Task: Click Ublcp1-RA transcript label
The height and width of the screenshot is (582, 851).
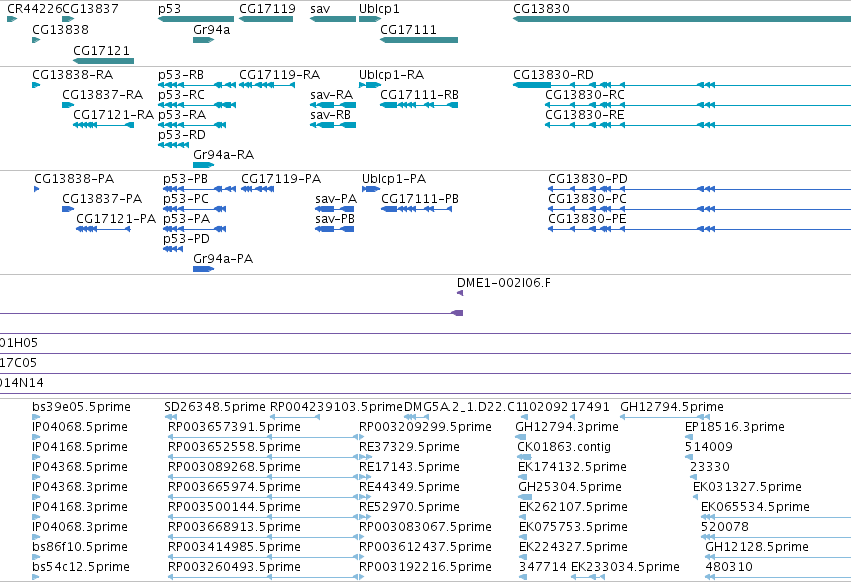Action: [x=391, y=75]
